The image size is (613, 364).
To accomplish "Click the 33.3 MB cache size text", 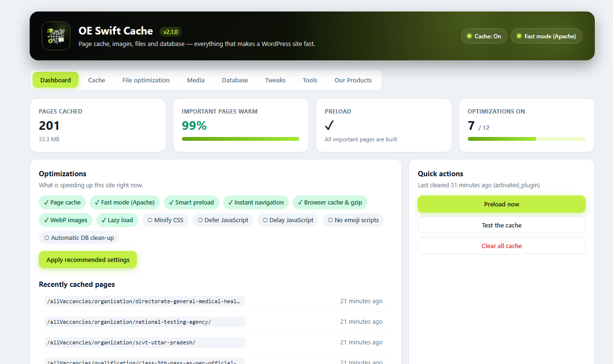I will click(49, 139).
